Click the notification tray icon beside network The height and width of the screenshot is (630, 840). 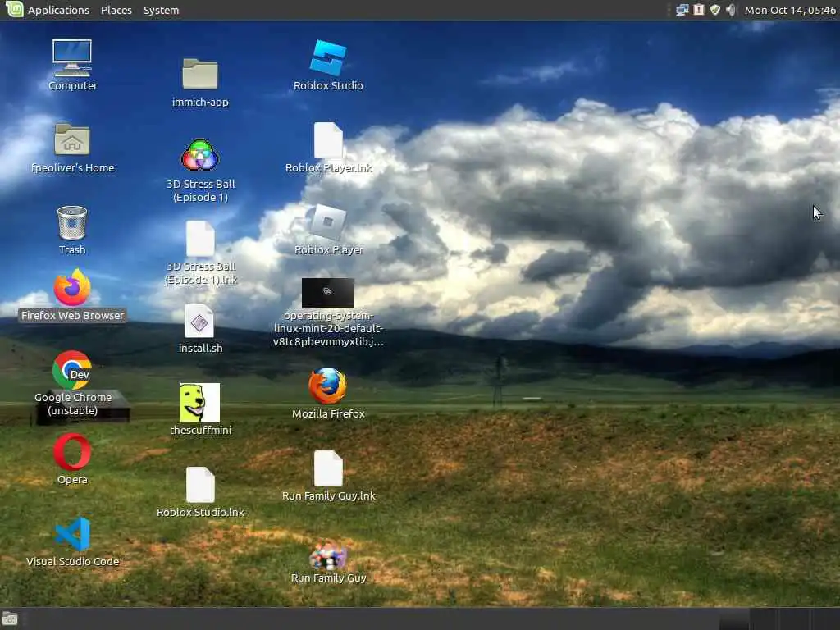point(699,10)
